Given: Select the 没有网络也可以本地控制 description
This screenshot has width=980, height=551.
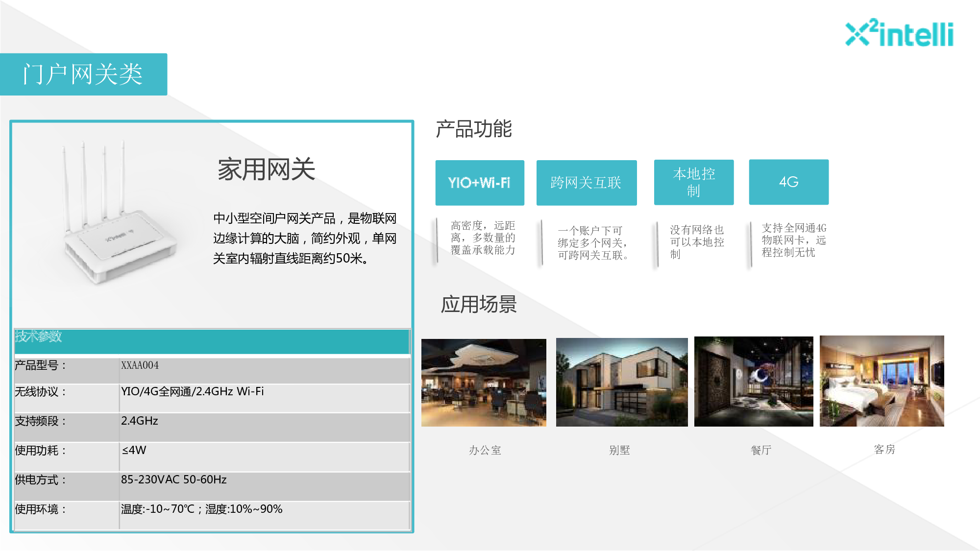Looking at the screenshot, I should click(x=697, y=242).
